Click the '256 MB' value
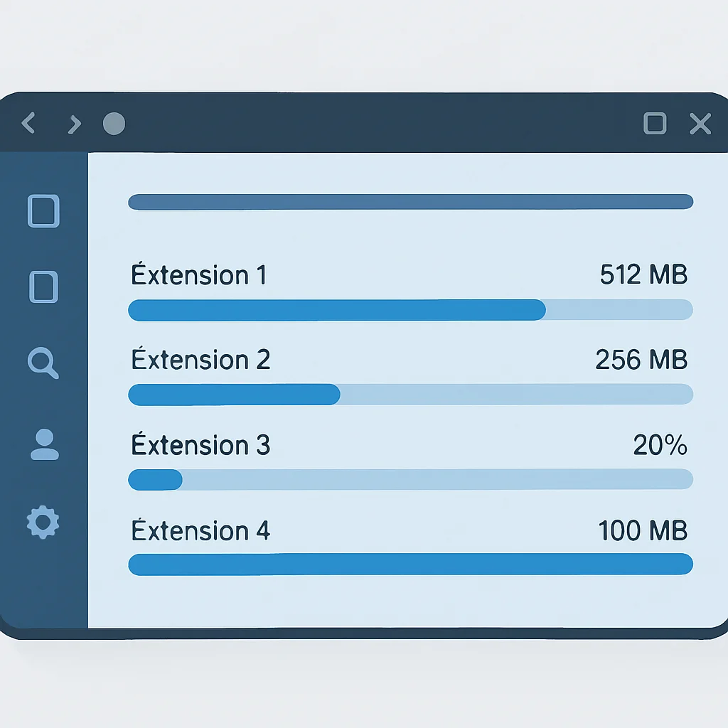The width and height of the screenshot is (728, 728). 641,359
